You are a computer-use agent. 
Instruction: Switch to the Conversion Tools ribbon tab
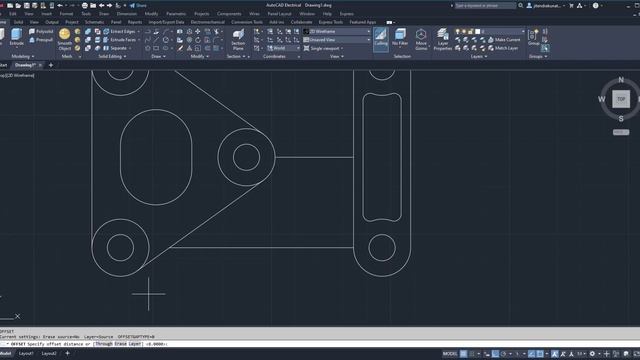click(247, 22)
